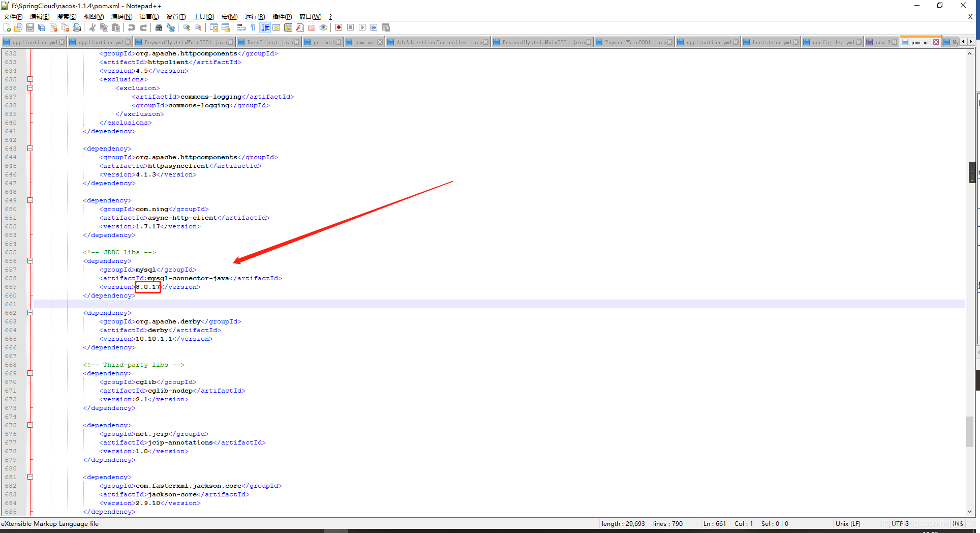Click the Stop macro recording icon
Image resolution: width=980 pixels, height=533 pixels.
tap(350, 27)
